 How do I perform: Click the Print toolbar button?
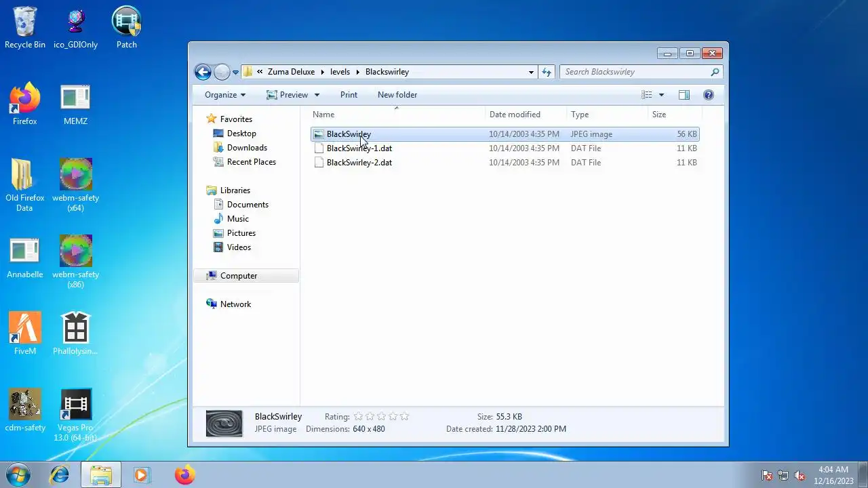(x=349, y=95)
